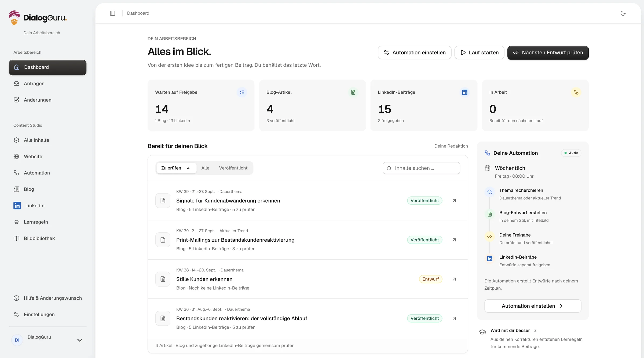The width and height of the screenshot is (644, 358).
Task: Click the Automation sidebar icon
Action: (x=16, y=173)
